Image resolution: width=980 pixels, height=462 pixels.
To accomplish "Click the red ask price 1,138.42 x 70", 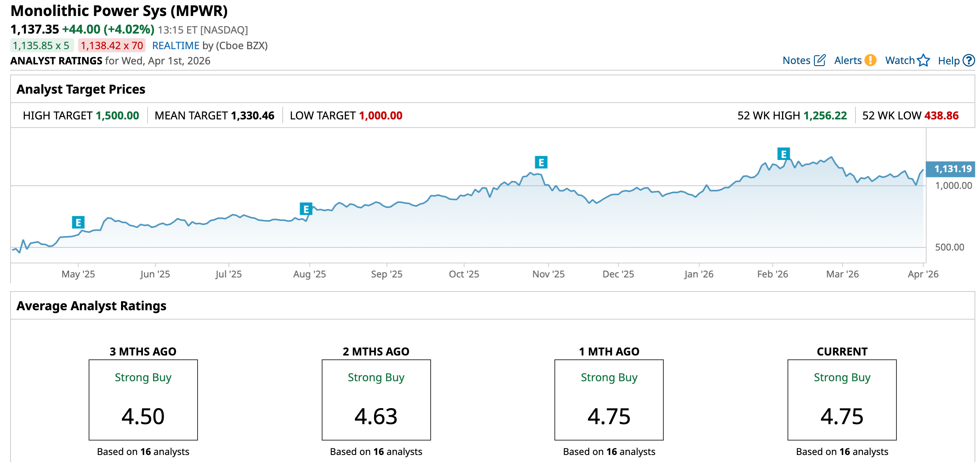I will pos(112,46).
